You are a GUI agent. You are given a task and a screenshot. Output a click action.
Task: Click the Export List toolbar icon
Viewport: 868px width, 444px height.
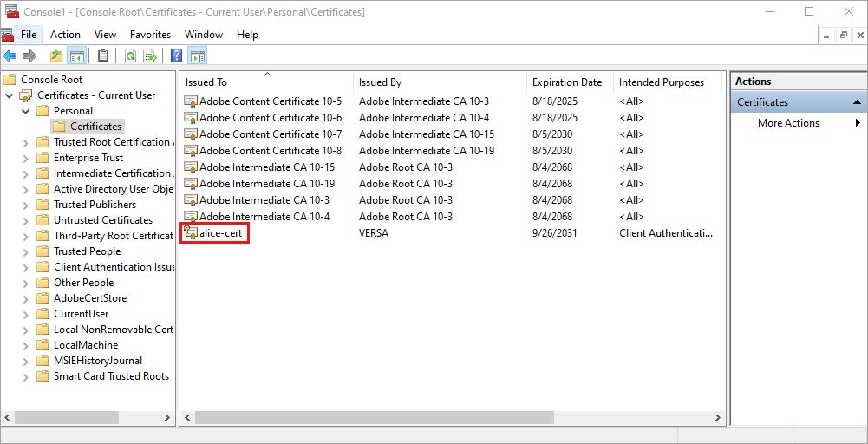tap(150, 55)
